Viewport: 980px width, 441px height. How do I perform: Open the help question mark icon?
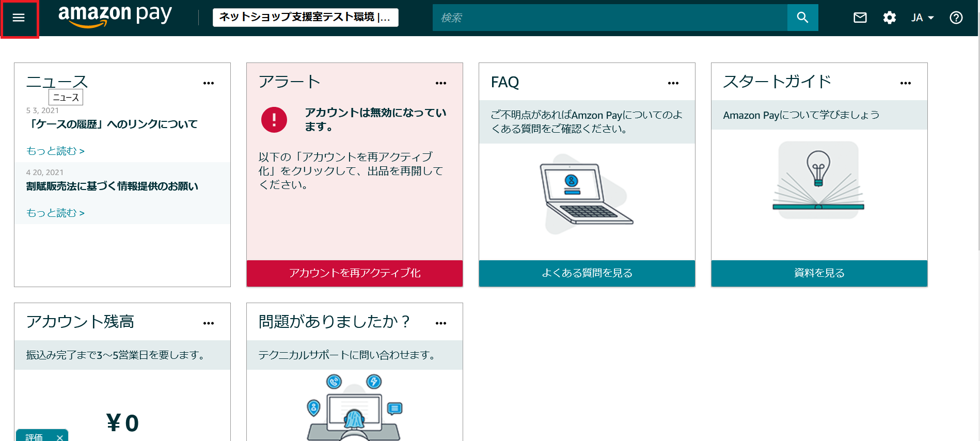pos(956,18)
